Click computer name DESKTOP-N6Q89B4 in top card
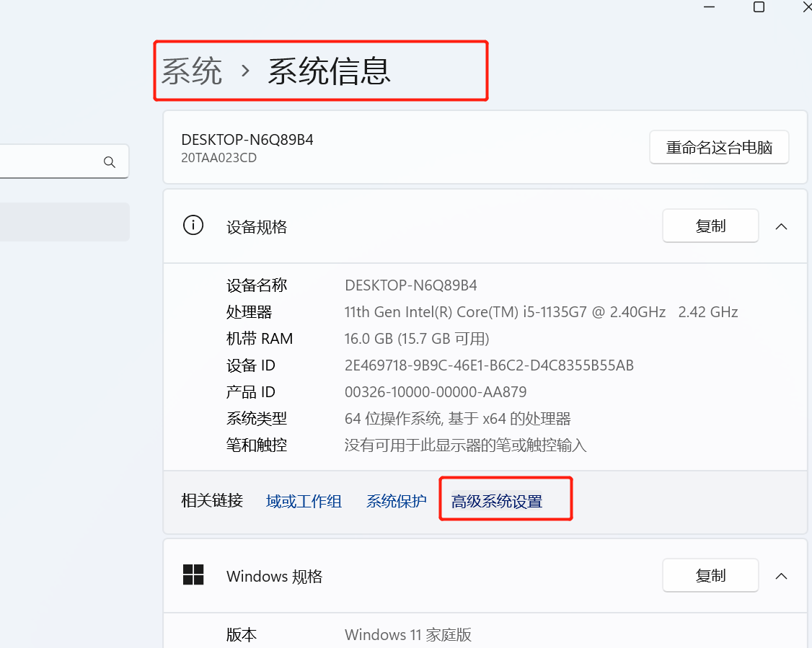 click(x=247, y=140)
